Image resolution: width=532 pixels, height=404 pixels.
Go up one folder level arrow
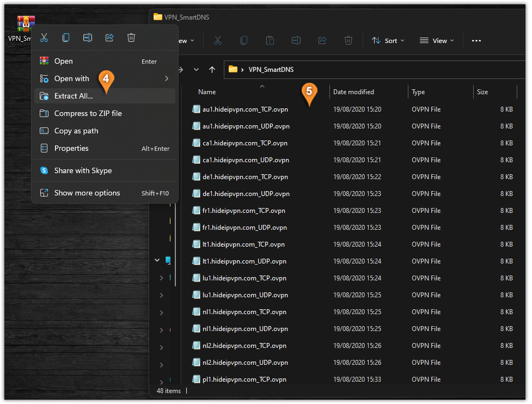point(212,70)
